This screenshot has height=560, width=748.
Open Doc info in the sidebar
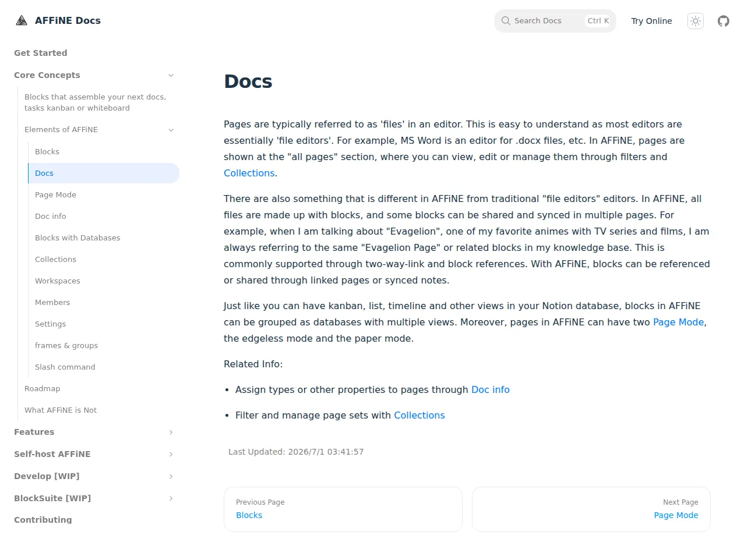pyautogui.click(x=51, y=216)
